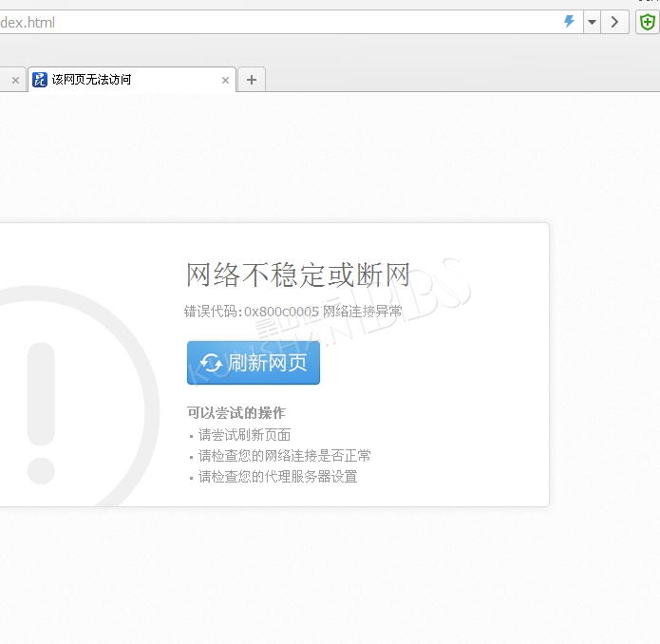This screenshot has height=644, width=660.
Task: Click the 刷新网页 refresh button
Action: click(254, 363)
